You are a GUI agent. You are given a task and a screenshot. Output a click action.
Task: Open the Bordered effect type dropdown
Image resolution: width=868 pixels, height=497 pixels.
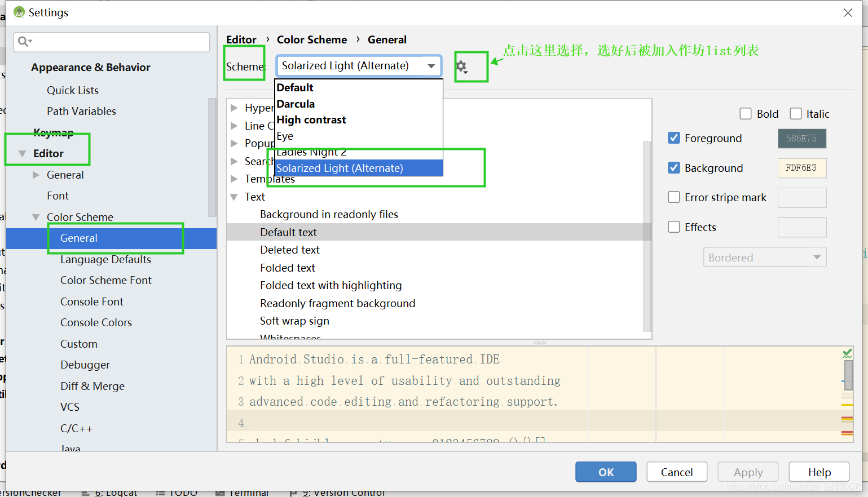tap(765, 258)
